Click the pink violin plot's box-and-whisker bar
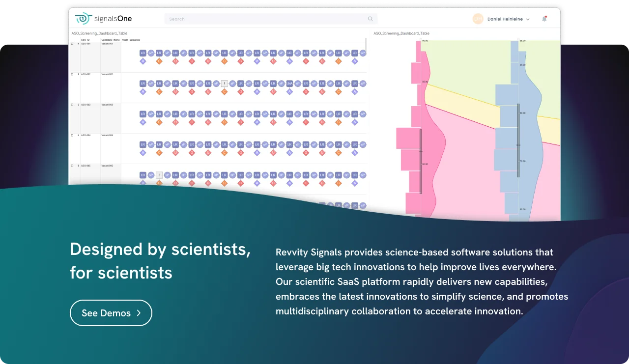 tap(421, 162)
